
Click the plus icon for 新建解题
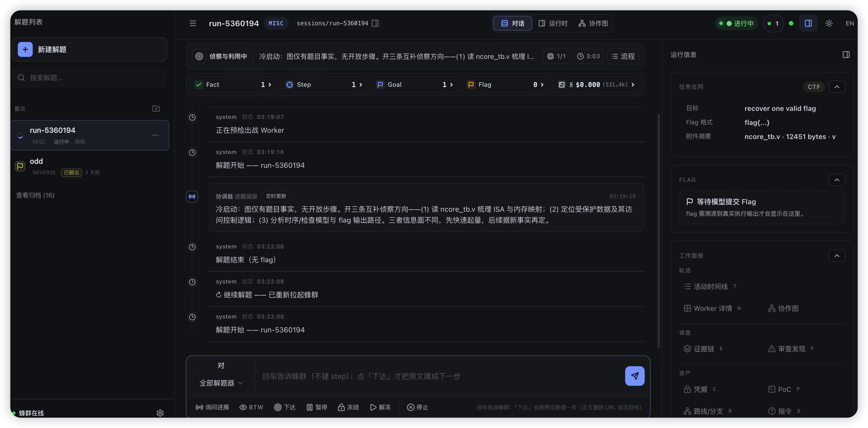coord(25,50)
